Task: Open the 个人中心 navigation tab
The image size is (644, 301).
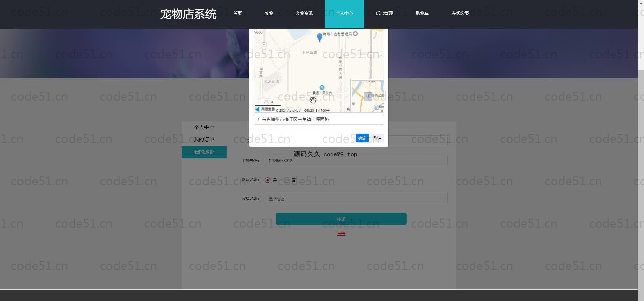Action: tap(344, 14)
